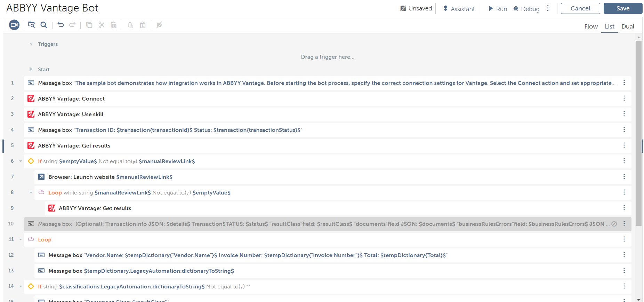
Task: Cancel editing the bot
Action: click(x=580, y=8)
